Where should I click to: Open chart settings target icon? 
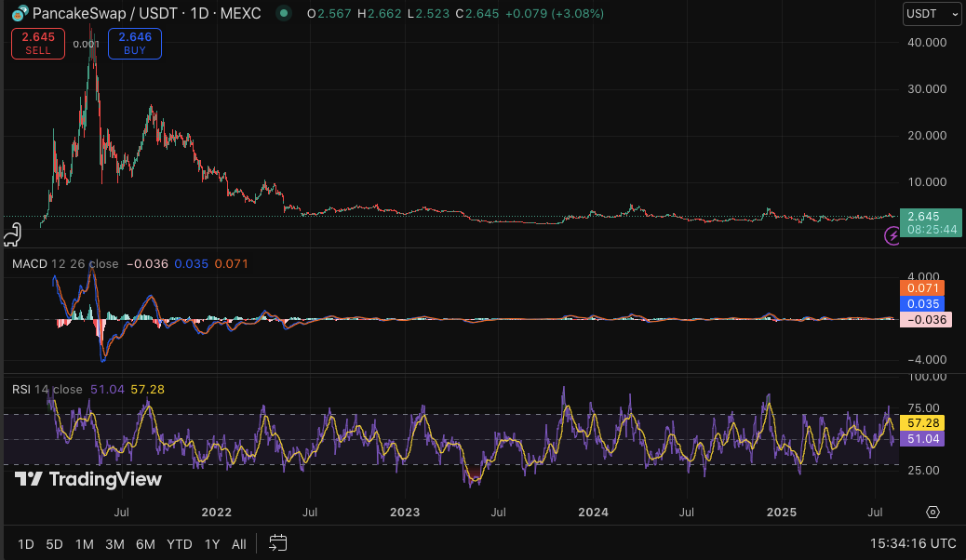click(932, 512)
